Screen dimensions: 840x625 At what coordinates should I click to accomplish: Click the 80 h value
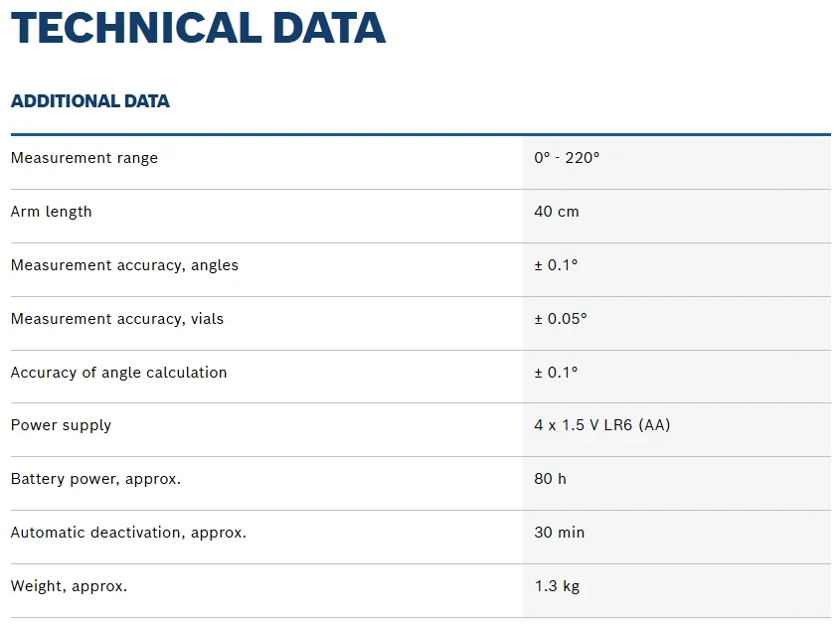coord(550,479)
